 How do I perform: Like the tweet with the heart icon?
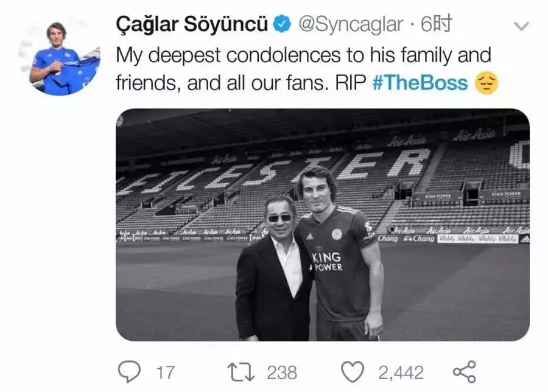[x=353, y=371]
